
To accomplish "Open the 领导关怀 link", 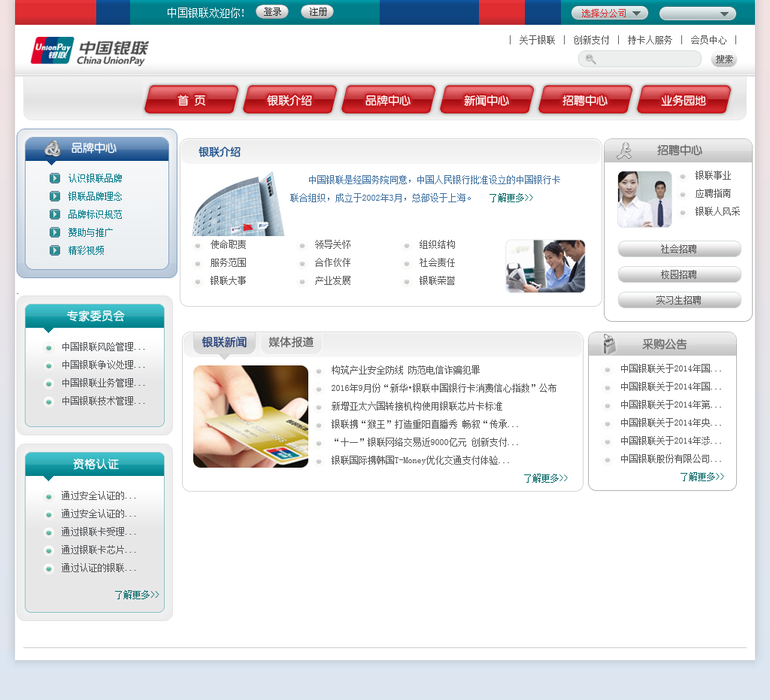I will click(332, 244).
